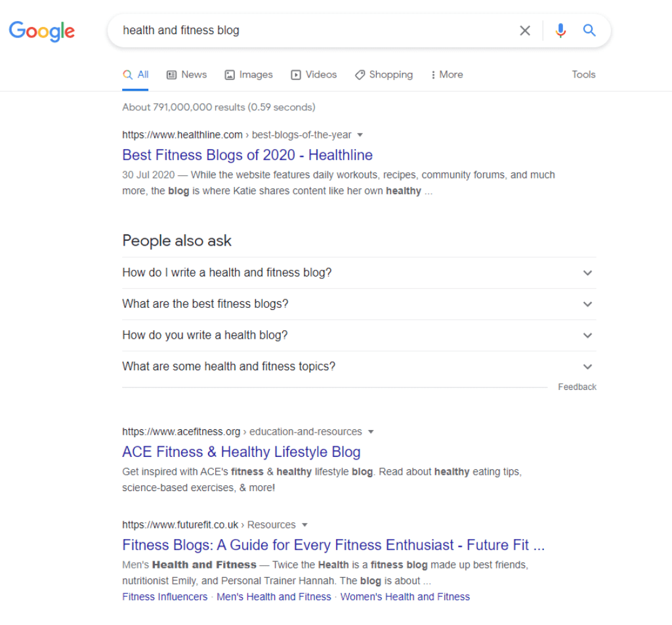Image resolution: width=672 pixels, height=625 pixels.
Task: Open Tools for search filters
Action: (x=583, y=75)
